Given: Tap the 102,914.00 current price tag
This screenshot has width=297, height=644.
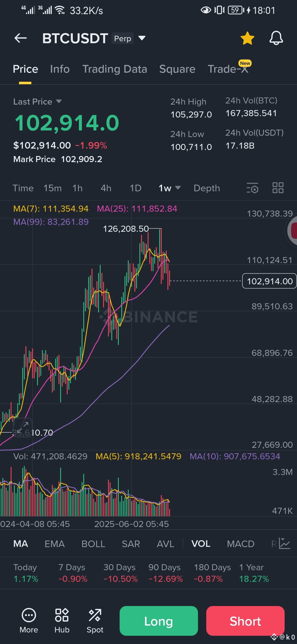Looking at the screenshot, I should [269, 281].
